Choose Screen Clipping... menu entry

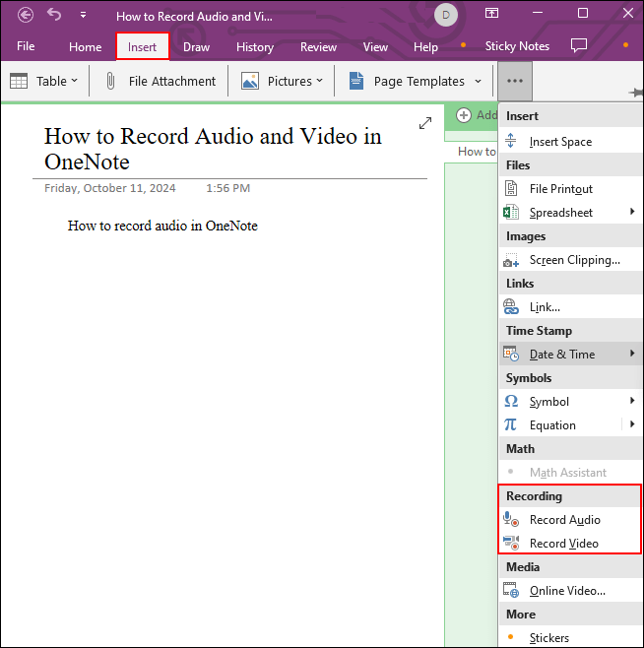570,260
